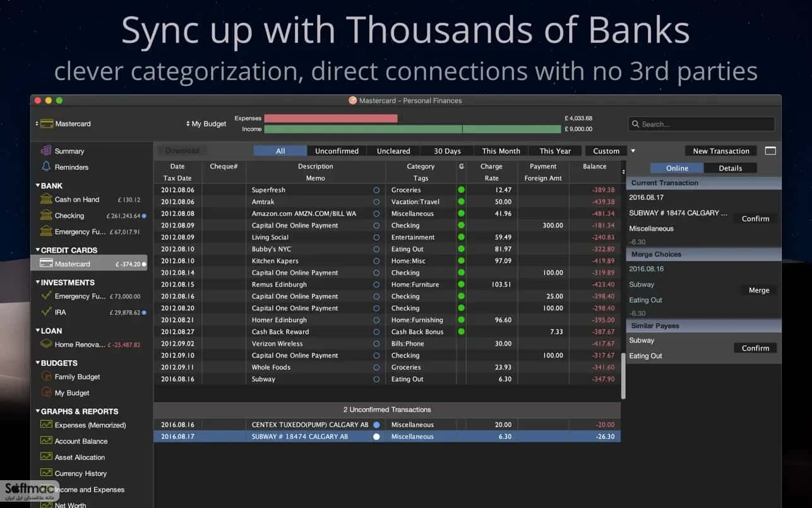
Task: Select the Unconfirmed filter tab
Action: pyautogui.click(x=337, y=151)
